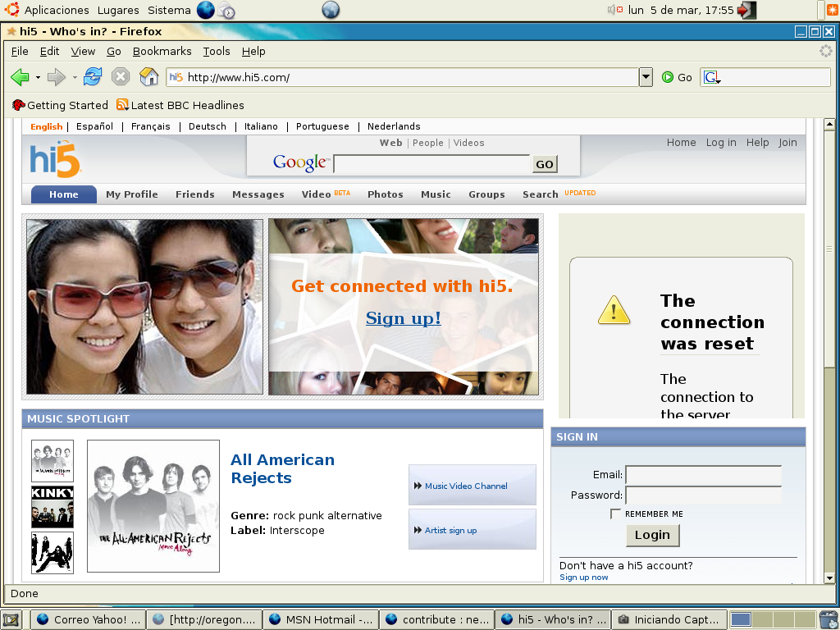Click the Join link at top right
This screenshot has height=630, width=840.
[x=787, y=143]
